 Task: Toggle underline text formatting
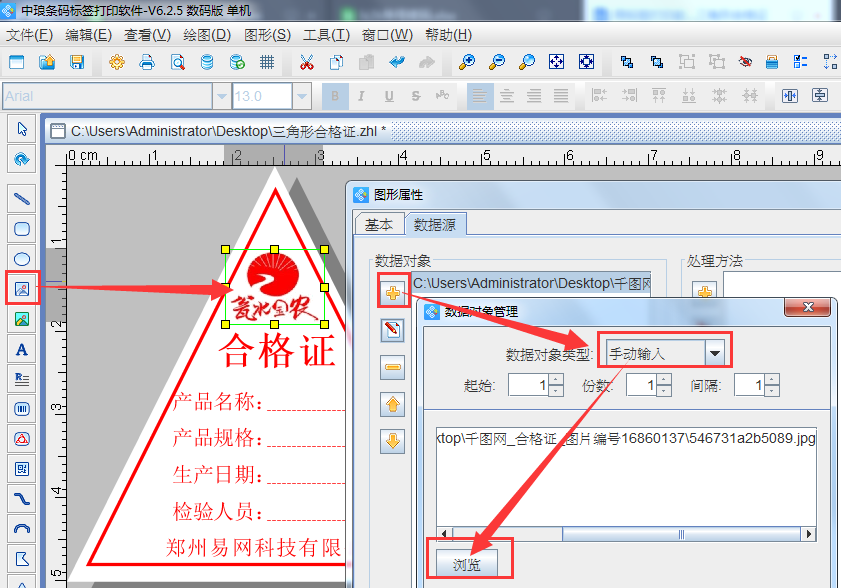388,96
